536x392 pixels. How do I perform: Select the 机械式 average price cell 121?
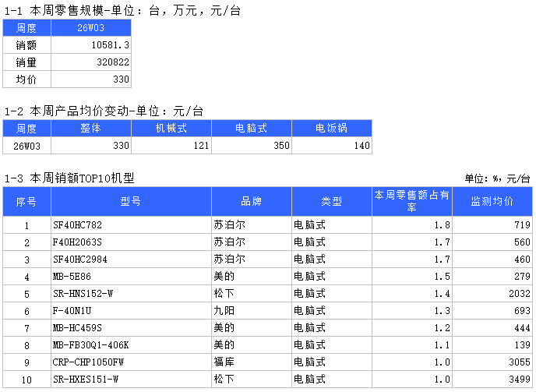(171, 146)
